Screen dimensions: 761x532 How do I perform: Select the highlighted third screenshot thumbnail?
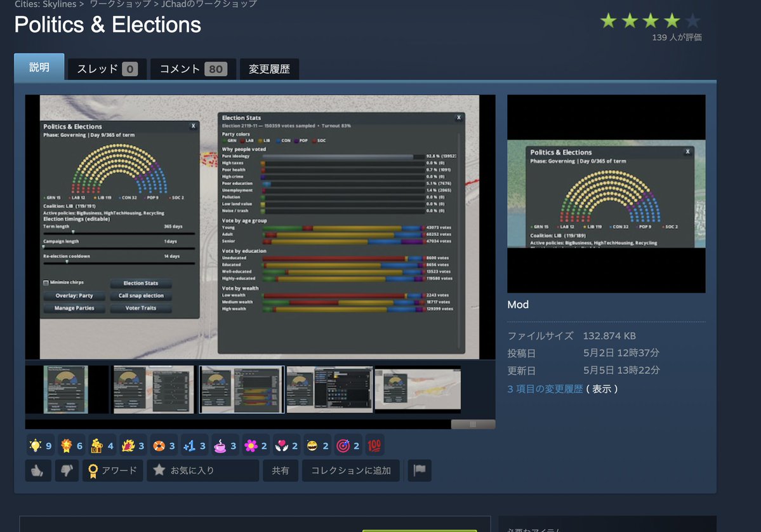click(x=242, y=389)
